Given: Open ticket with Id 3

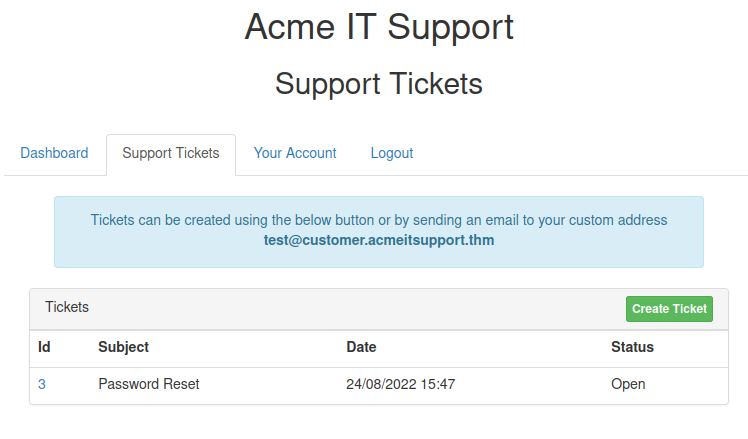Looking at the screenshot, I should coord(42,384).
